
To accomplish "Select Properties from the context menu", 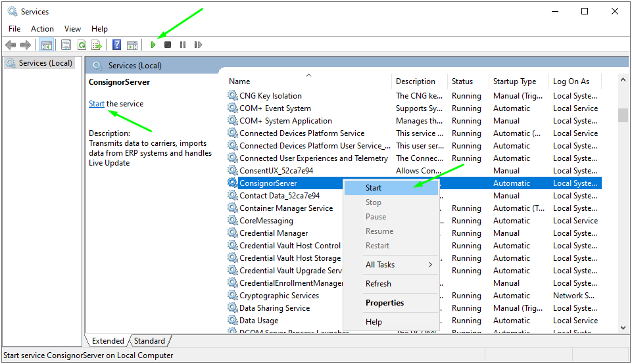I will [x=385, y=303].
